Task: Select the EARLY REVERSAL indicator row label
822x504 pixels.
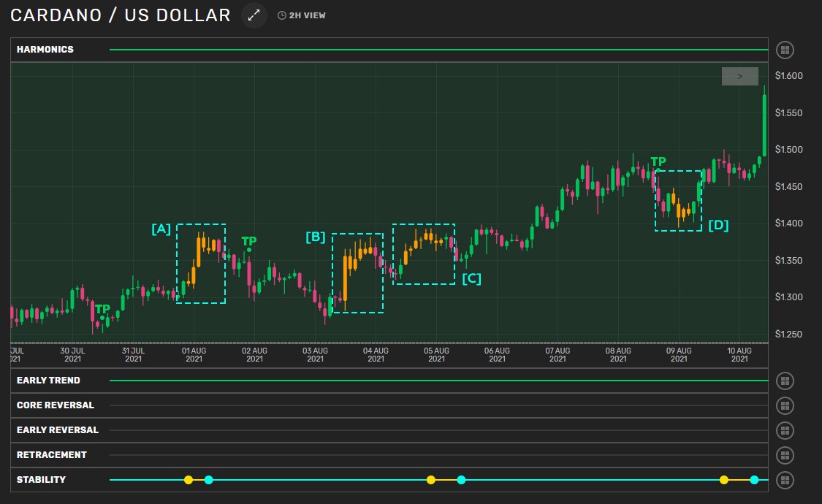Action: [x=57, y=429]
